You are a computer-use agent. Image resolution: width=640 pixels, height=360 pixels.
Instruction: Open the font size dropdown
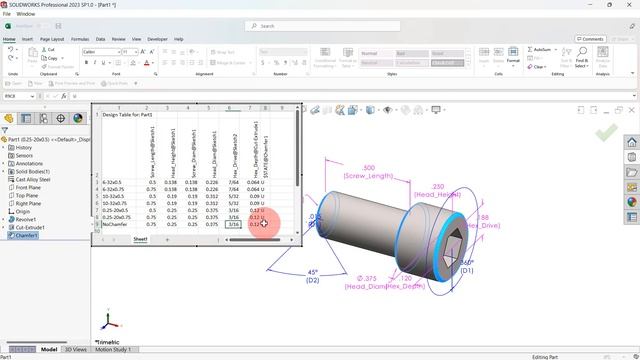[x=136, y=52]
